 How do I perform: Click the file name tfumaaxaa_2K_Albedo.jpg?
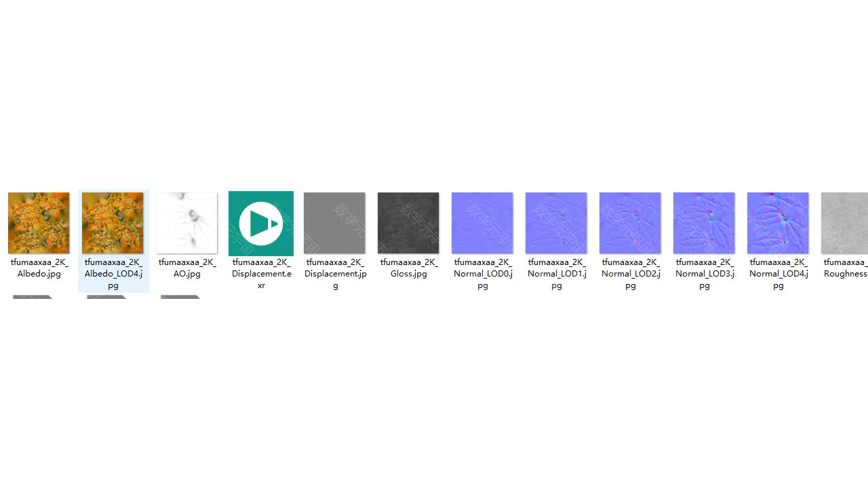(x=39, y=268)
